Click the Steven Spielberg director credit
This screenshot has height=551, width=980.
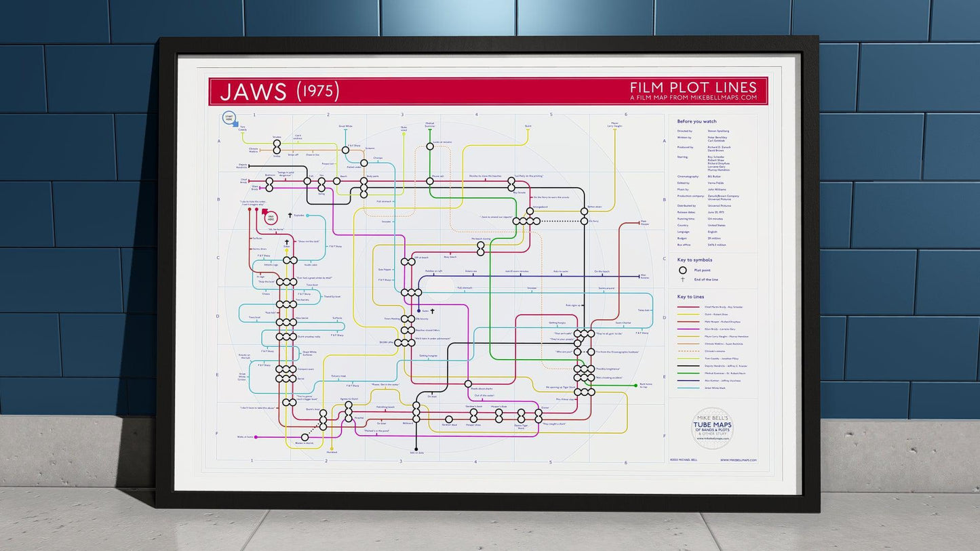coord(718,131)
